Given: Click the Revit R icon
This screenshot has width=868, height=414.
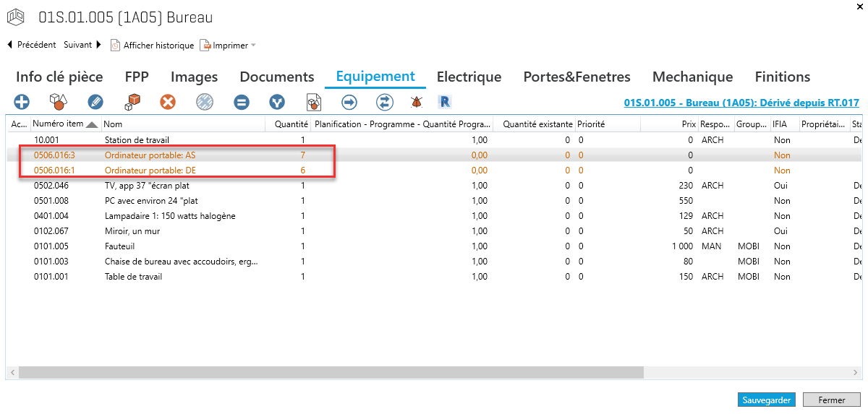Looking at the screenshot, I should [x=445, y=102].
